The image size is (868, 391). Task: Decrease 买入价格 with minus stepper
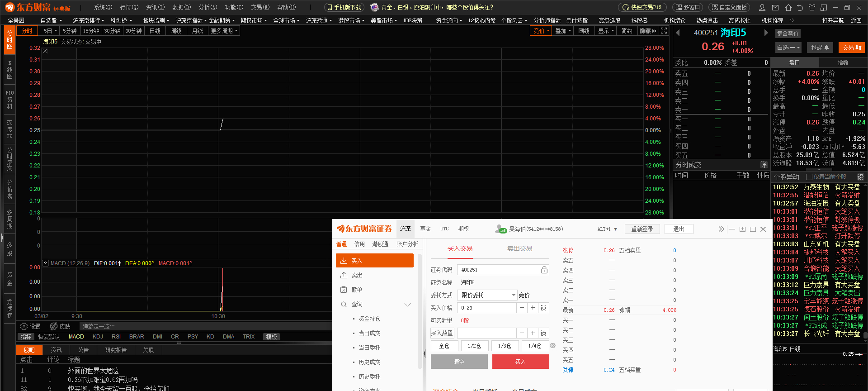click(x=522, y=308)
